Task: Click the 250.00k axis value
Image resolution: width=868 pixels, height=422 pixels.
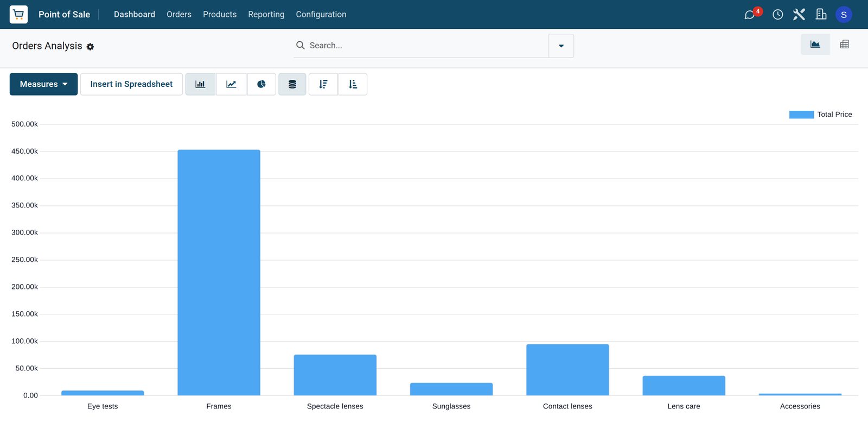Action: coord(24,260)
